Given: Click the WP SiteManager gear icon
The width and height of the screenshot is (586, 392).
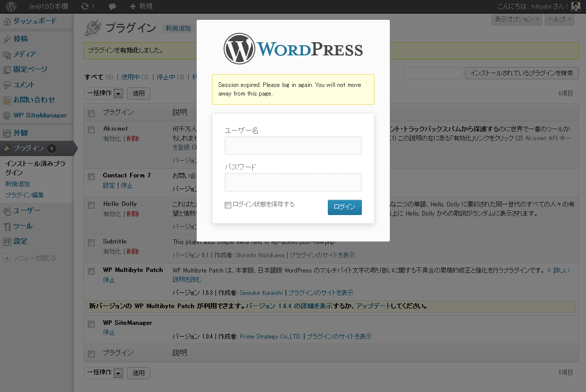Looking at the screenshot, I should pos(7,115).
